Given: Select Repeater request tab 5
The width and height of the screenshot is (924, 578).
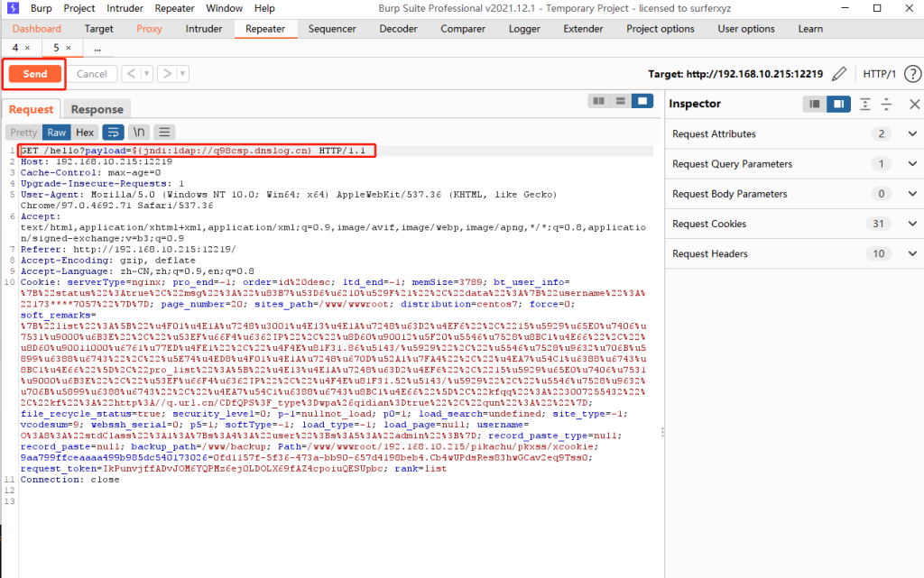Looking at the screenshot, I should 56,48.
